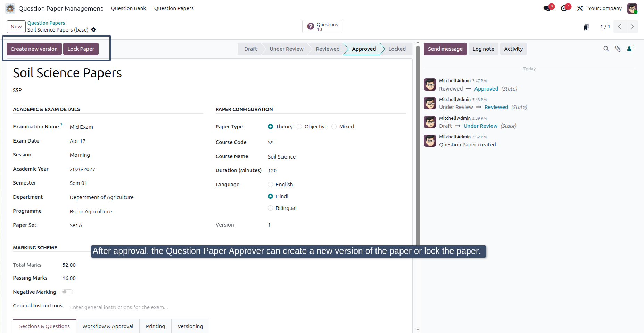Click the Locked status stage
The height and width of the screenshot is (333, 644).
397,49
